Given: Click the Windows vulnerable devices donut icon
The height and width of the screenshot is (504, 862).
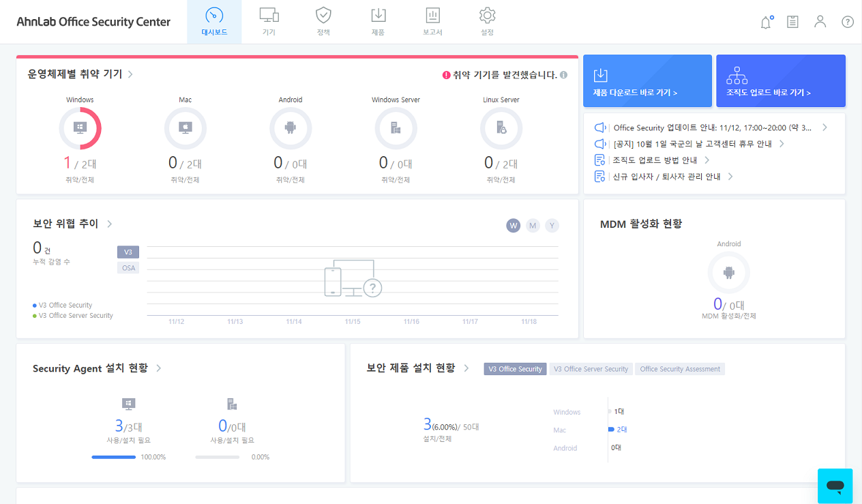Looking at the screenshot, I should [x=80, y=128].
